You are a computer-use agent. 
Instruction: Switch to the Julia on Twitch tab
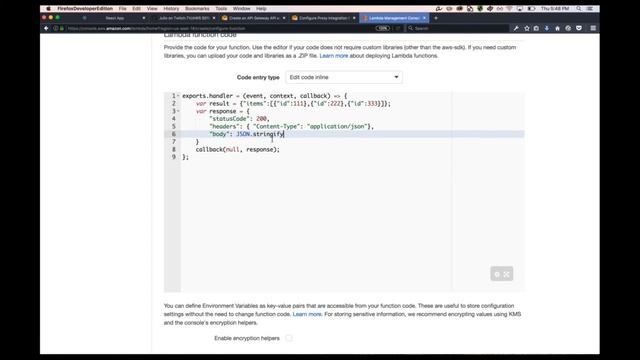(183, 18)
